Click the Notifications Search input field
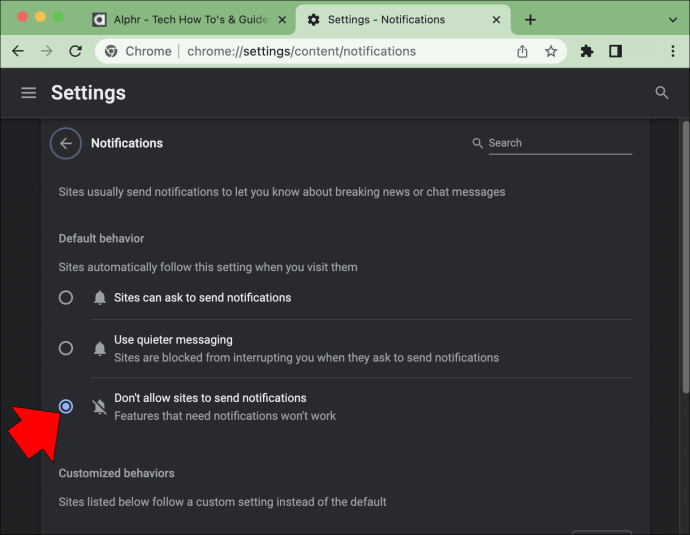Image resolution: width=690 pixels, height=535 pixels. pos(560,143)
